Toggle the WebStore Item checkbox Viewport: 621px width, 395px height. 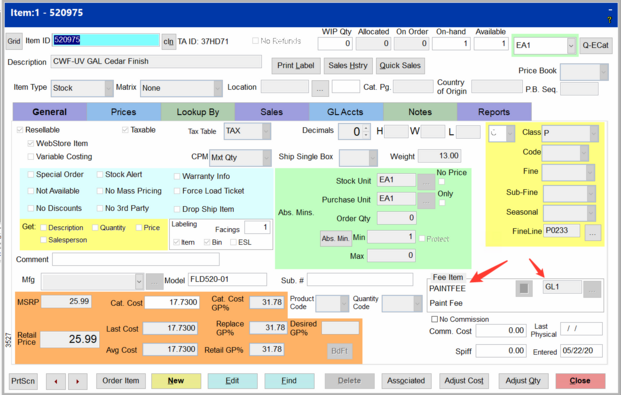click(x=30, y=143)
